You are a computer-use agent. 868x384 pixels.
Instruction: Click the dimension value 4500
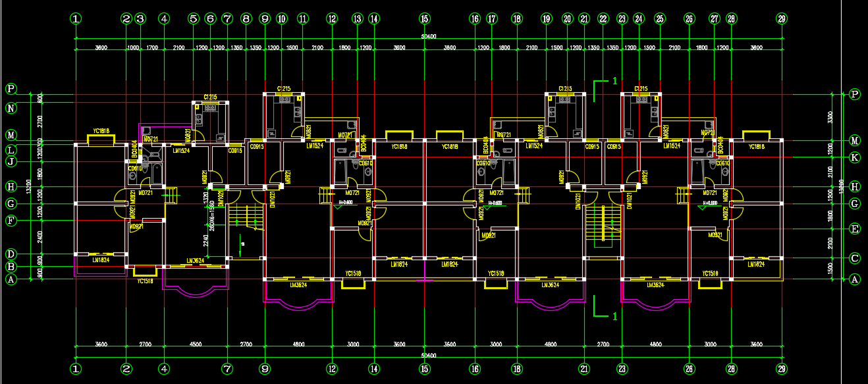point(196,344)
